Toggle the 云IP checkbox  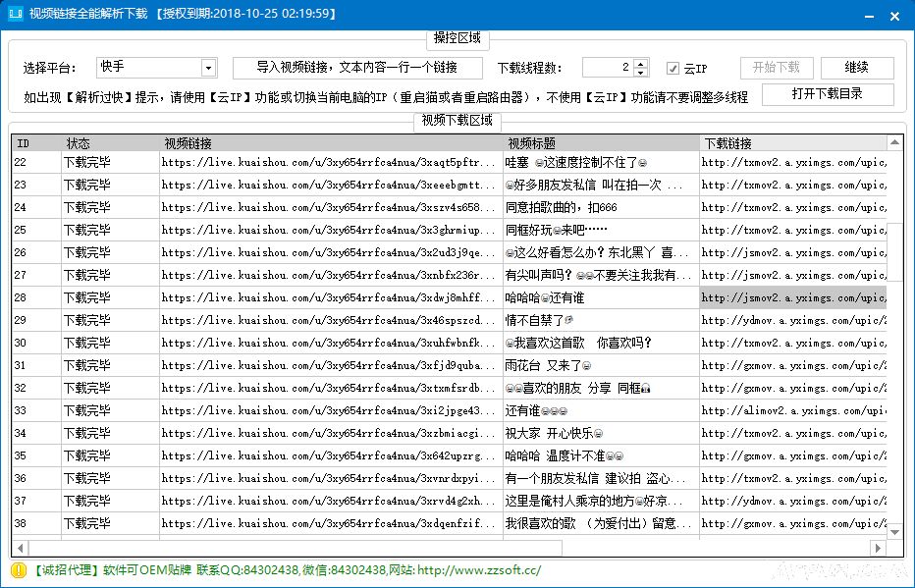coord(673,69)
